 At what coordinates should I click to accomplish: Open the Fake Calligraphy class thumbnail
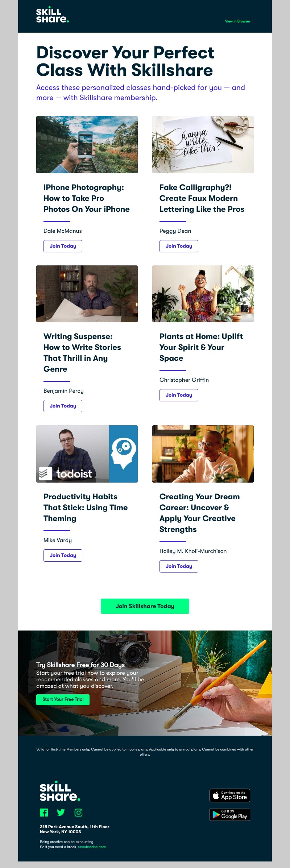(x=203, y=145)
